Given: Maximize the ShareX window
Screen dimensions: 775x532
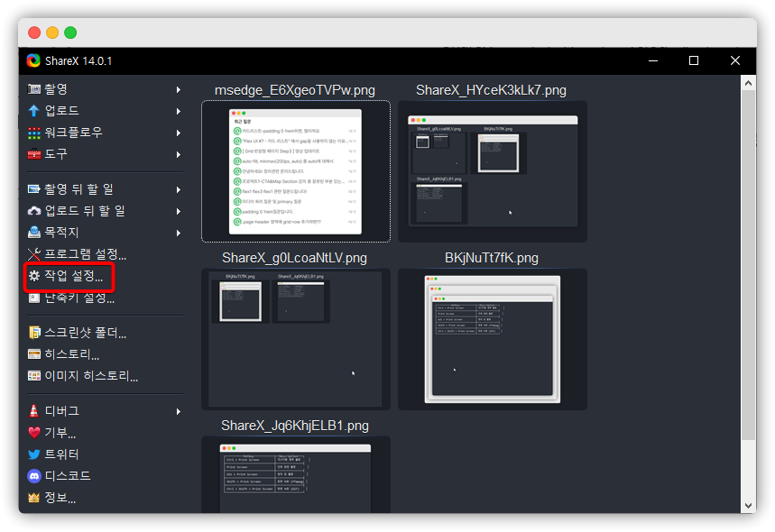Looking at the screenshot, I should pos(694,60).
